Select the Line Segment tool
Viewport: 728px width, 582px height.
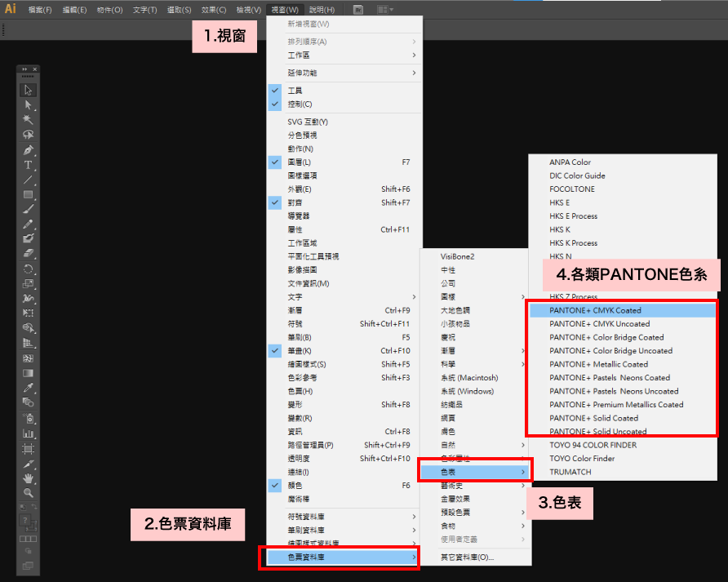[x=28, y=180]
